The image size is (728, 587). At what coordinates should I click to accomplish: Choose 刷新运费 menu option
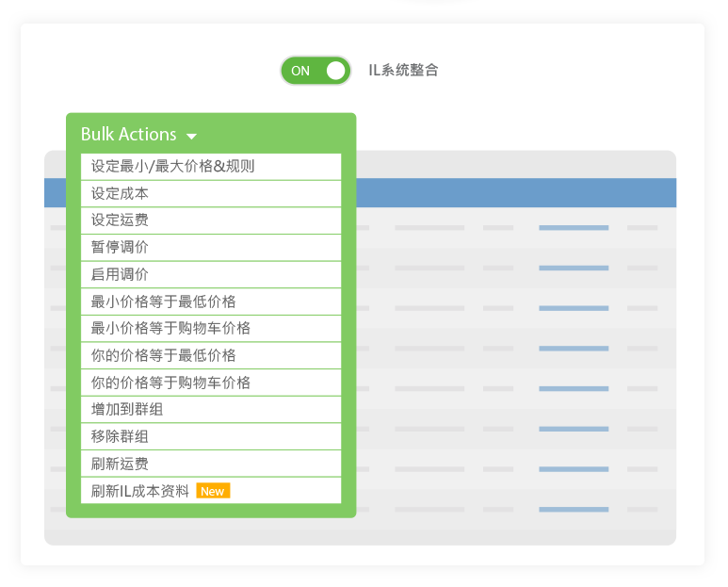[120, 465]
